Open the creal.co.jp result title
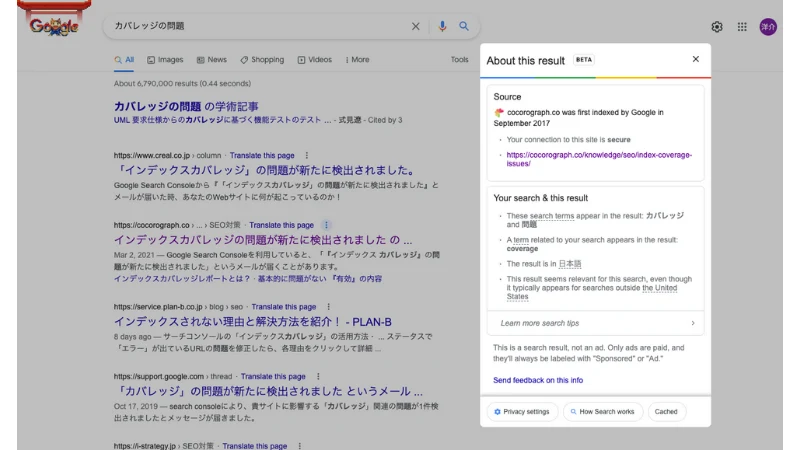This screenshot has height=450, width=800. click(x=265, y=170)
